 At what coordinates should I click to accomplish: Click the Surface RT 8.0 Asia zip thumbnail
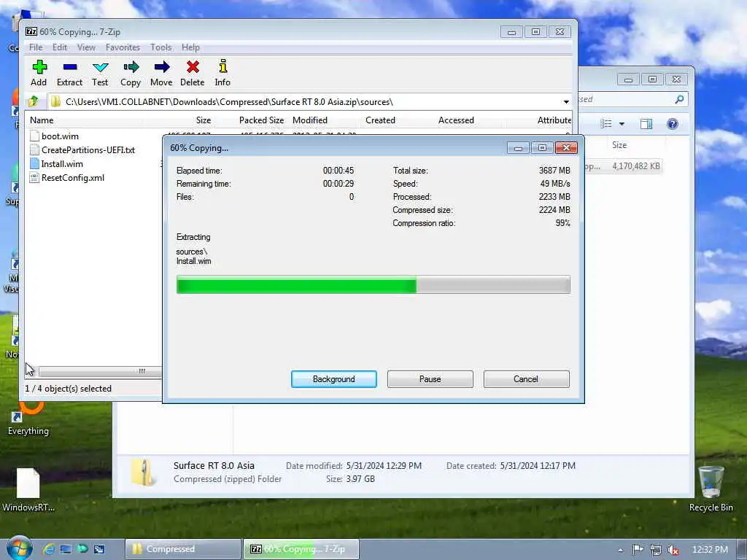tap(142, 472)
